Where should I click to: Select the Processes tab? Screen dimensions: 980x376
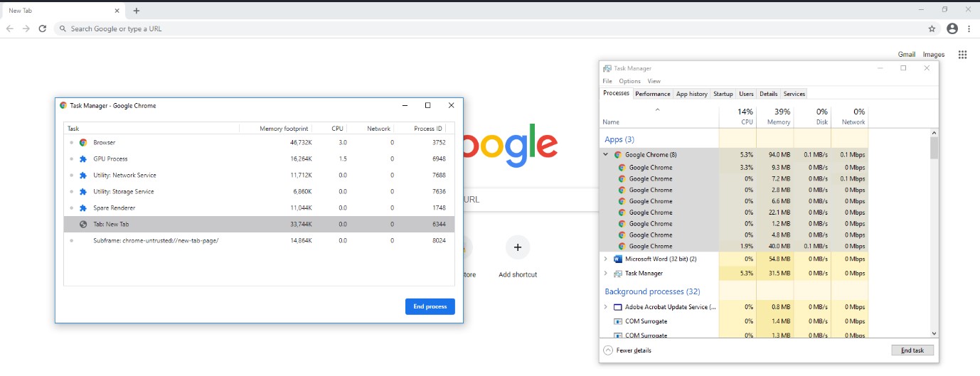click(x=617, y=93)
